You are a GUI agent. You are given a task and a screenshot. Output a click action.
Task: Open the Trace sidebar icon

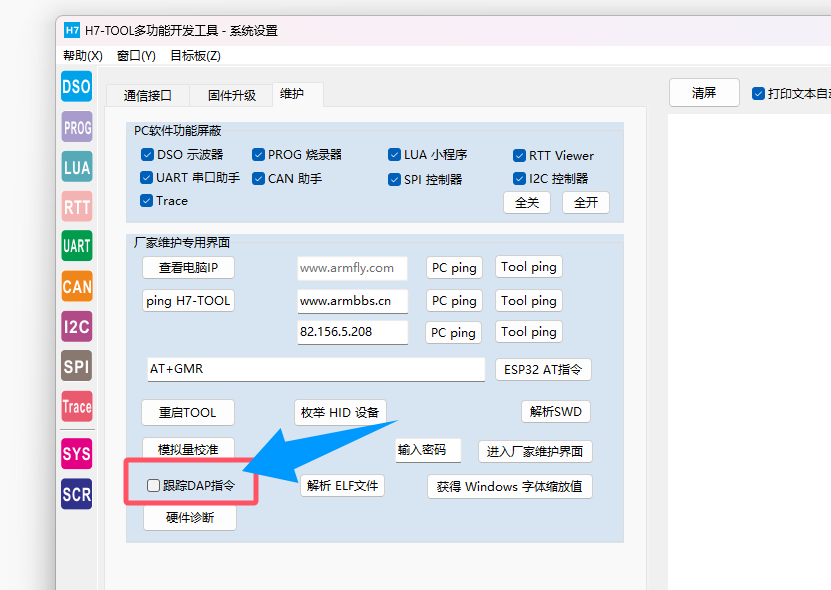[x=77, y=406]
